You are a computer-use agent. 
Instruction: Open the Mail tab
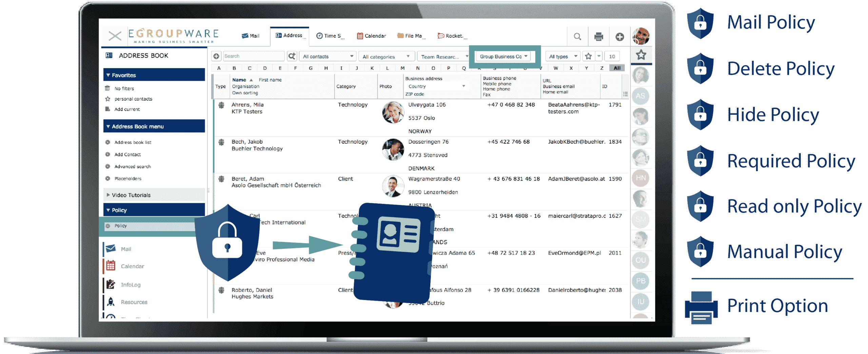250,36
